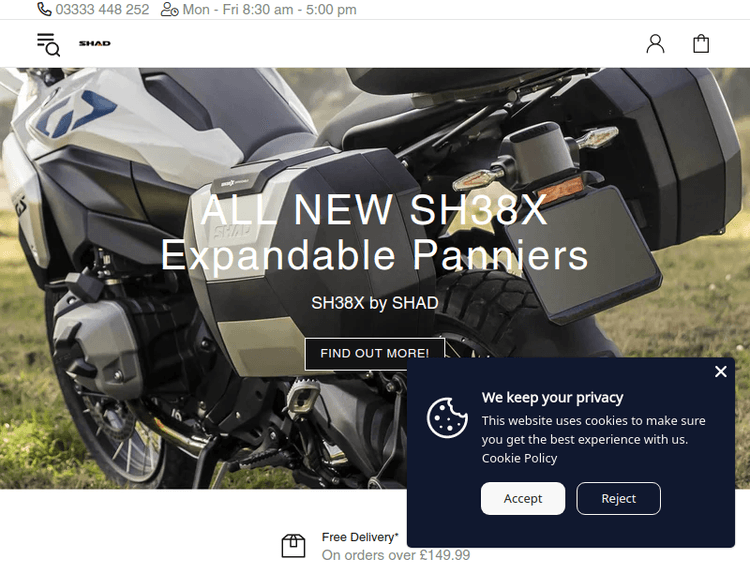Click the We keep your privacy heading

(x=552, y=397)
